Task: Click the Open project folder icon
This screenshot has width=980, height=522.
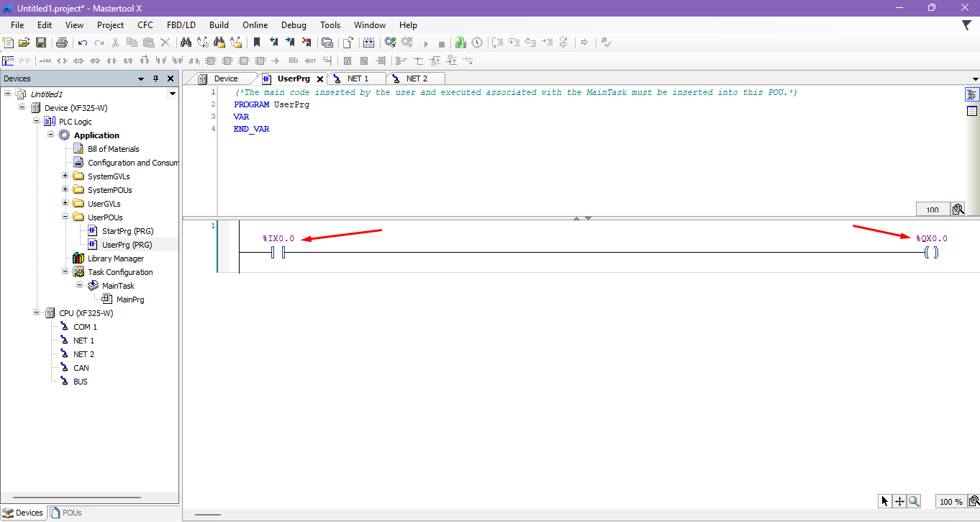Action: point(24,43)
